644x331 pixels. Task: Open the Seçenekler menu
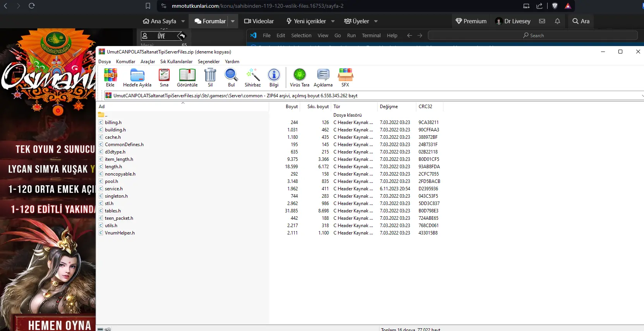click(x=208, y=62)
